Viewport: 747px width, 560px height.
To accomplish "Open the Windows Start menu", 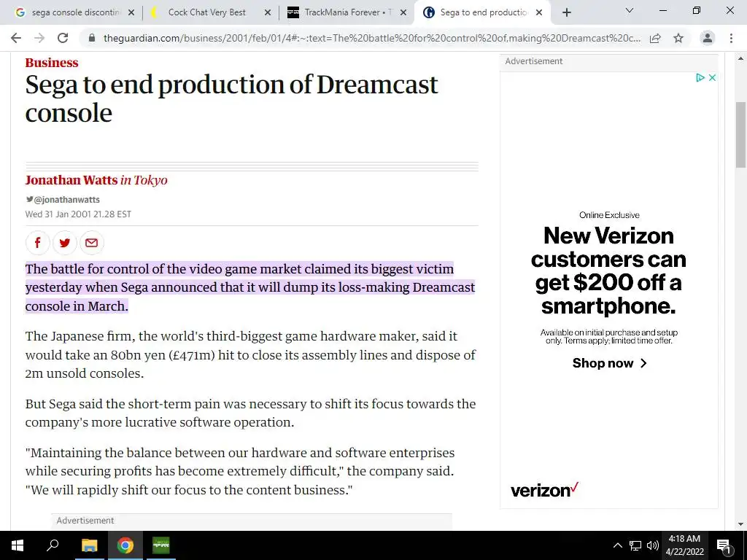I will [x=18, y=545].
